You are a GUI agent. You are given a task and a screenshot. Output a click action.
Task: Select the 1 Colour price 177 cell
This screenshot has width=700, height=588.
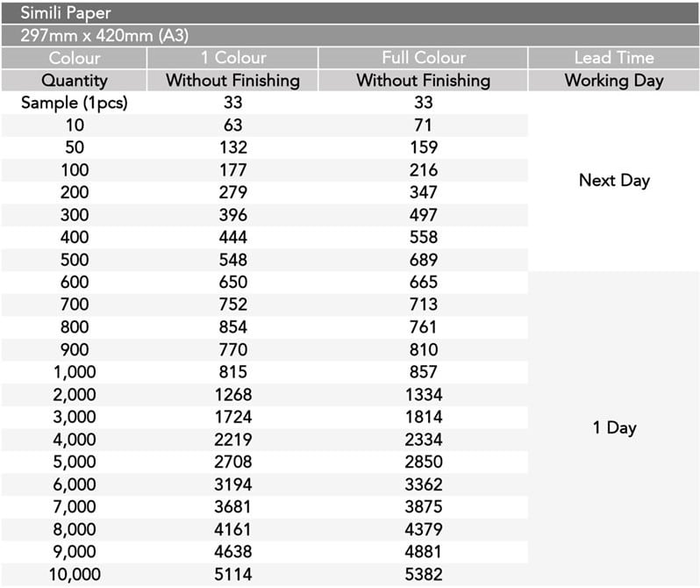(232, 170)
